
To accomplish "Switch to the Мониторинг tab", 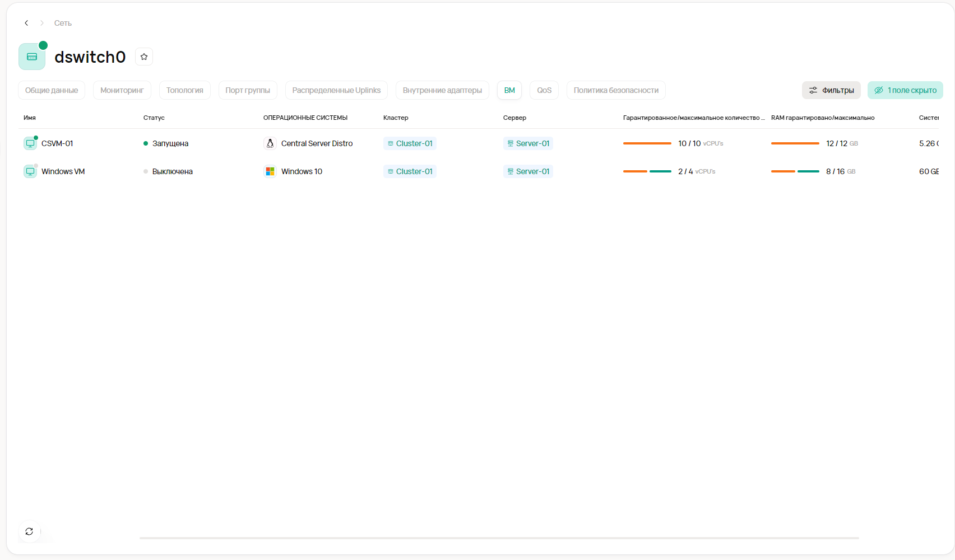I will pos(122,90).
